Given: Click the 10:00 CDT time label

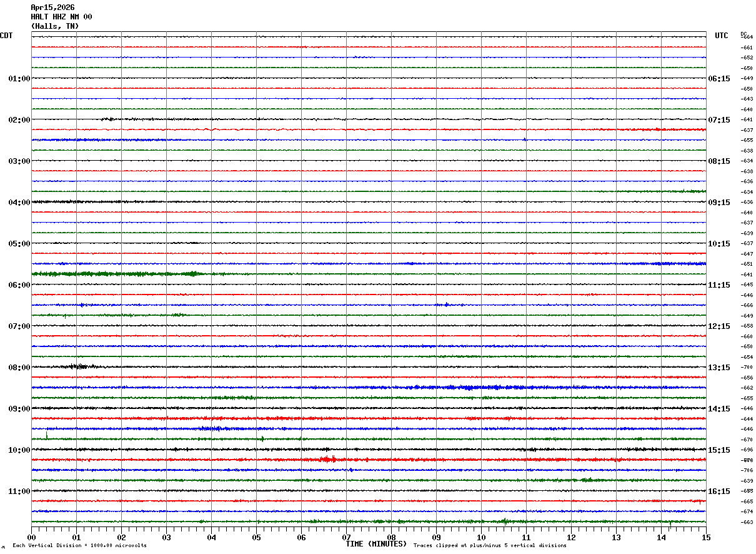Looking at the screenshot, I should click(19, 450).
